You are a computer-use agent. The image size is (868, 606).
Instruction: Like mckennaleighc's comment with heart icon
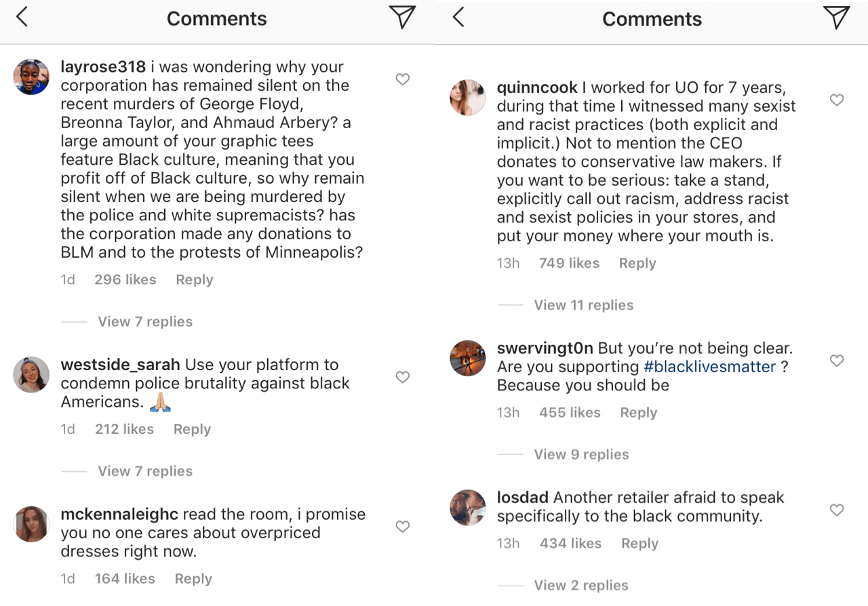pyautogui.click(x=402, y=527)
